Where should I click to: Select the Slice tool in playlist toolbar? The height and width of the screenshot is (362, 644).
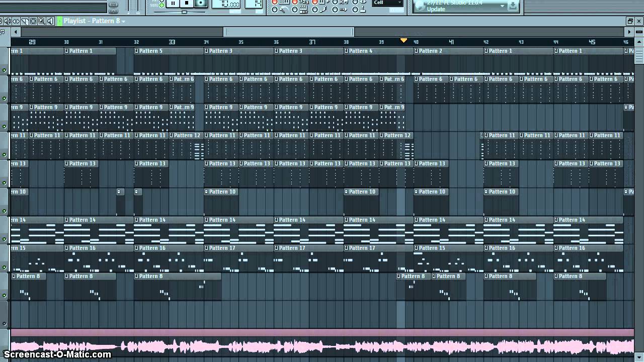[x=25, y=21]
